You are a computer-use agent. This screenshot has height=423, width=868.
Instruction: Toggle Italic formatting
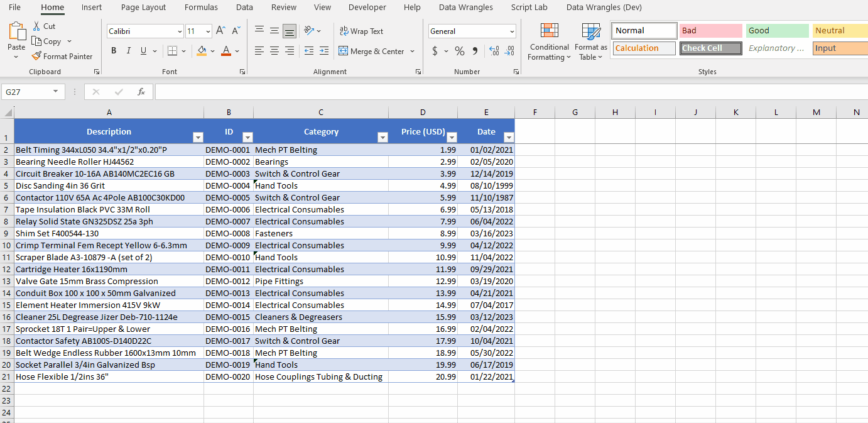pos(129,51)
